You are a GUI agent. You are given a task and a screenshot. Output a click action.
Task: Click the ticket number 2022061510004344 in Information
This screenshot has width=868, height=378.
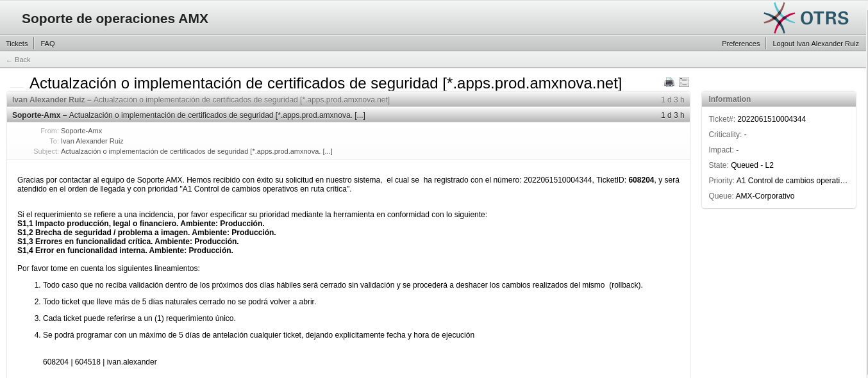[771, 119]
